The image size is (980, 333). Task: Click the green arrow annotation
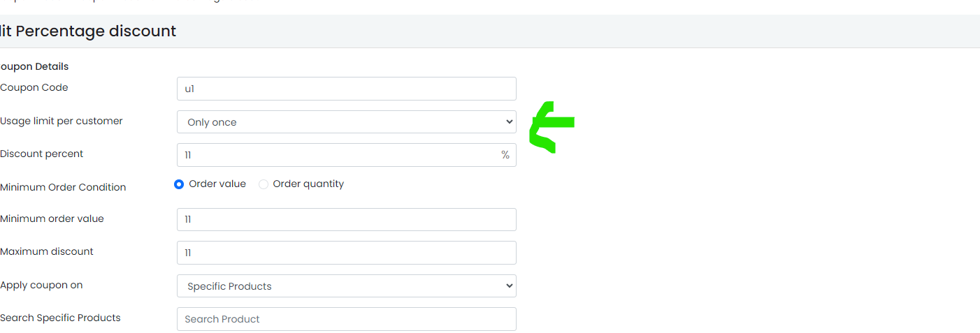[x=552, y=127]
